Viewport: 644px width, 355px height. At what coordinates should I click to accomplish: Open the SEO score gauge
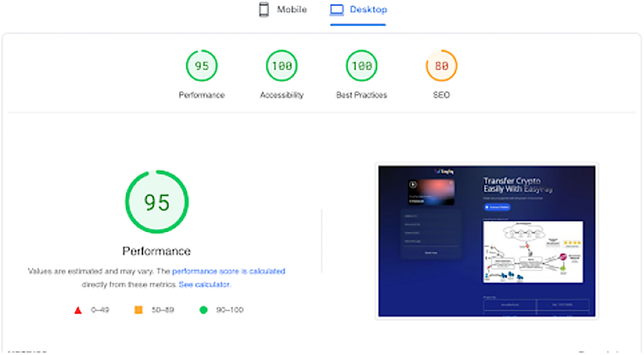tap(442, 66)
